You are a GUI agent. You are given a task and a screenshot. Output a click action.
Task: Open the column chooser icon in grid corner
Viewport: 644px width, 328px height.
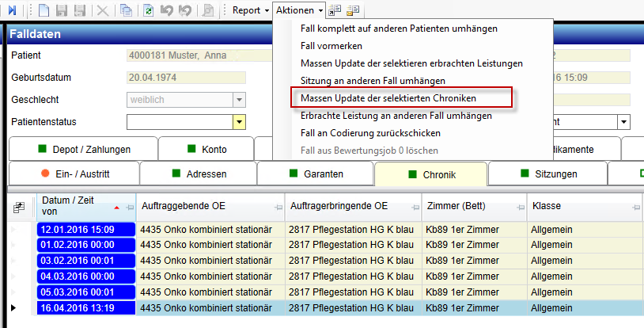click(x=19, y=208)
